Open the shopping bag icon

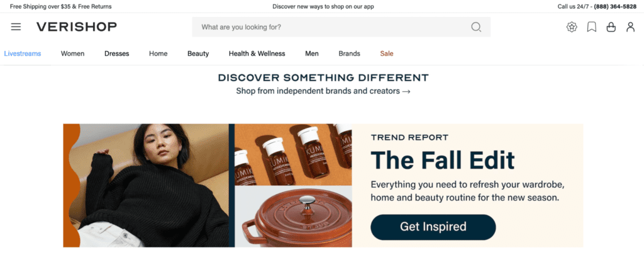pyautogui.click(x=611, y=27)
